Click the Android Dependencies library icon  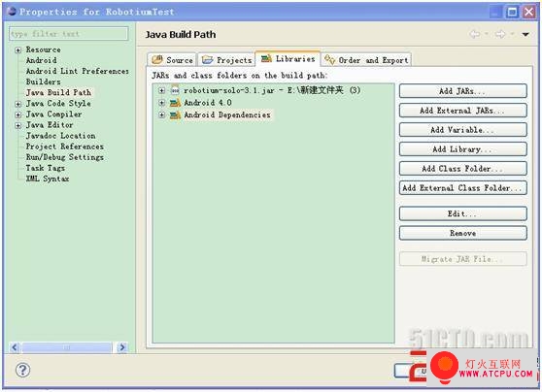point(175,114)
